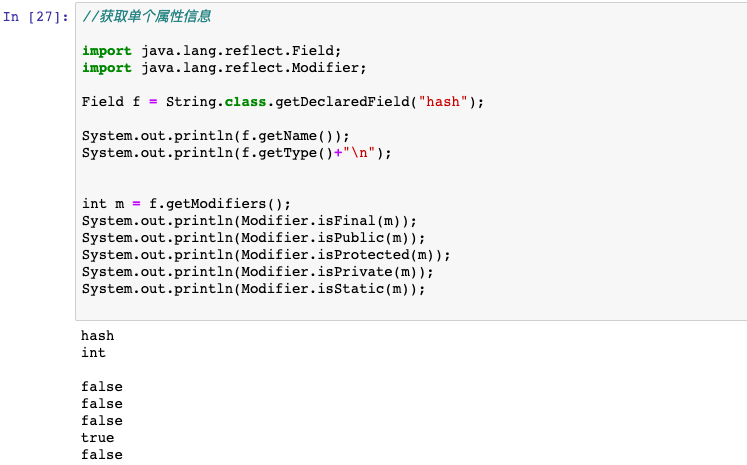Place cursor on the reflect.Modifier import line

pos(224,68)
